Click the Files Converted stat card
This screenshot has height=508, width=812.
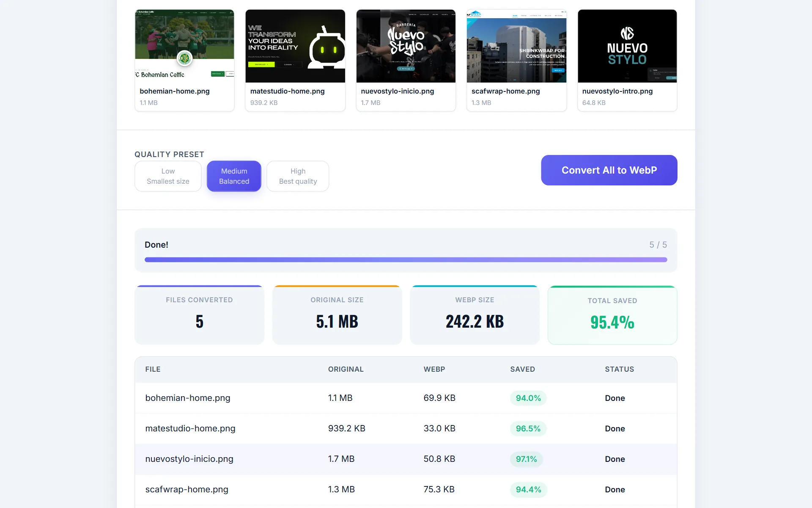tap(200, 315)
